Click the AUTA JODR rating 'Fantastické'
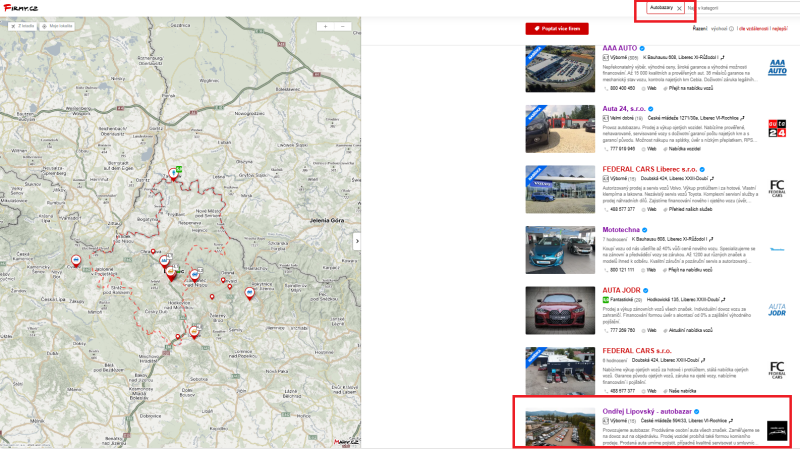Screen dimensions: 800x449 (x=622, y=300)
